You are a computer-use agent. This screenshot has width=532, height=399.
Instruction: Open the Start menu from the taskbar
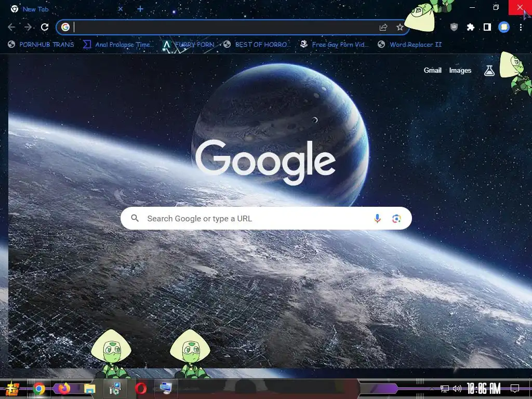coord(12,389)
